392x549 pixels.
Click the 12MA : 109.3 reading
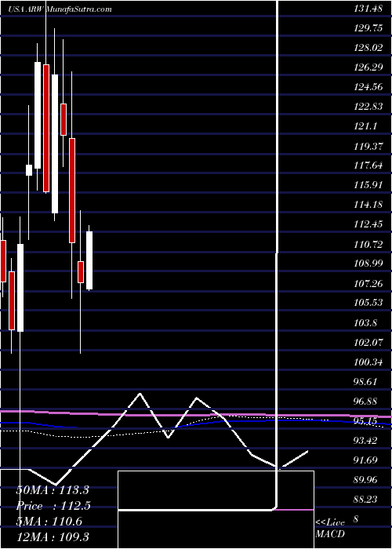(52, 537)
